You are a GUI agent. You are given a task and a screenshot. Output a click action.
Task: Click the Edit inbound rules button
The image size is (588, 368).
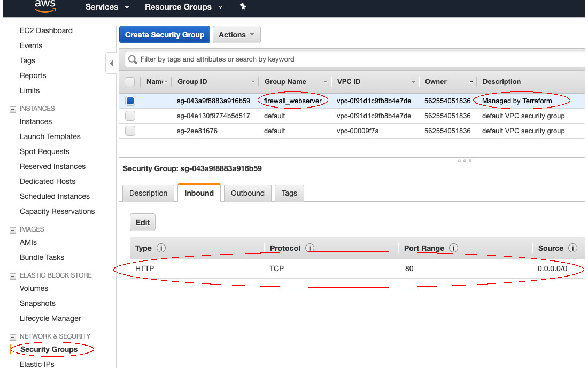click(x=143, y=223)
